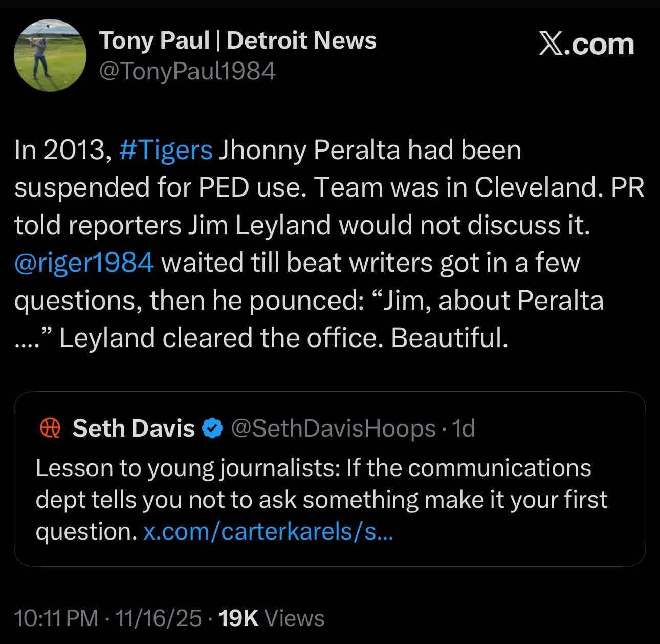This screenshot has height=644, width=660.
Task: Open the #Tigers hashtag
Action: 166,150
